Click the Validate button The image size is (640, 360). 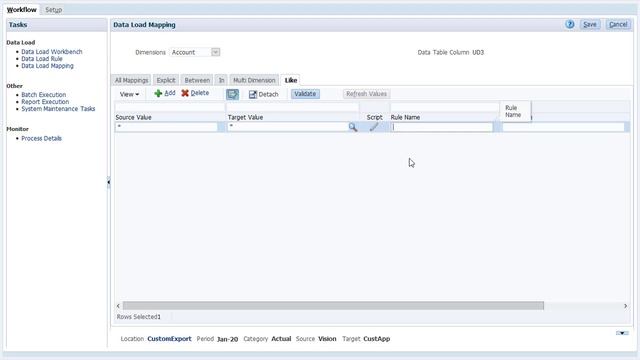coord(305,94)
